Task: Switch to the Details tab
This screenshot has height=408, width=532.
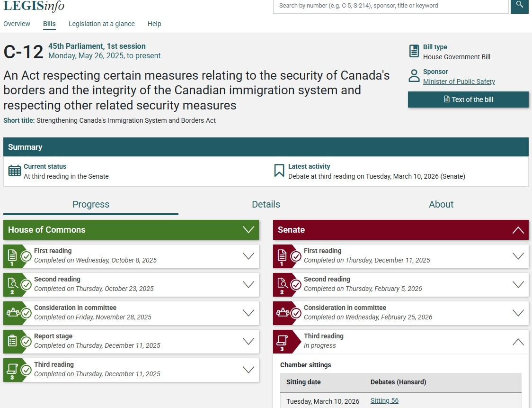Action: pyautogui.click(x=266, y=204)
